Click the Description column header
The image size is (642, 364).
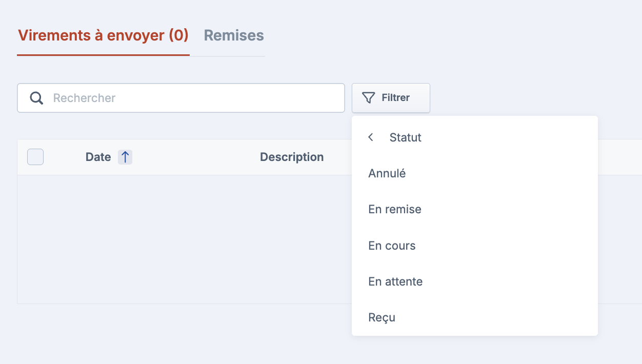coord(292,157)
